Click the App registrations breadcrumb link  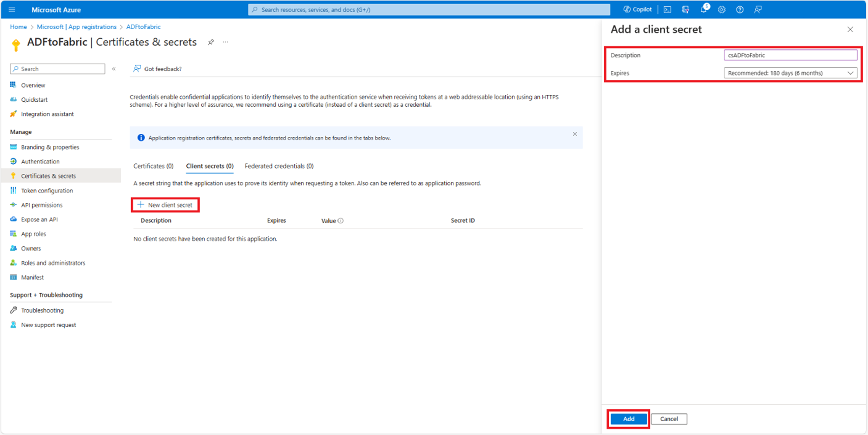(x=76, y=27)
